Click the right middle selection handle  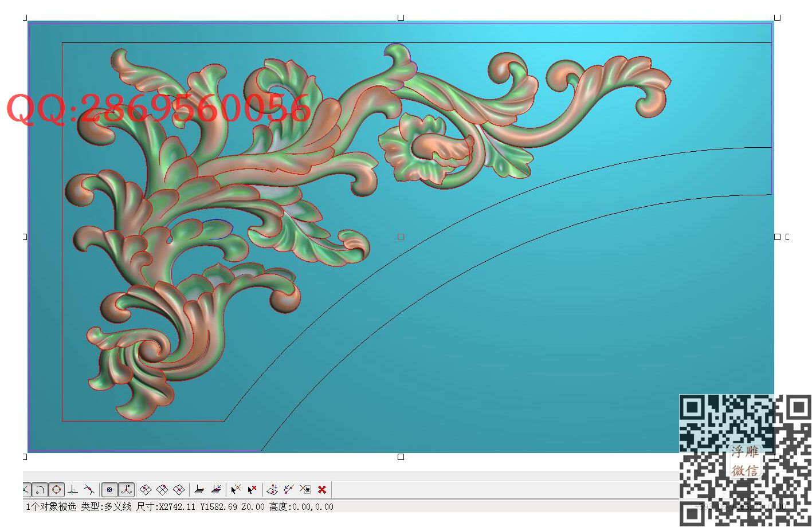[777, 237]
